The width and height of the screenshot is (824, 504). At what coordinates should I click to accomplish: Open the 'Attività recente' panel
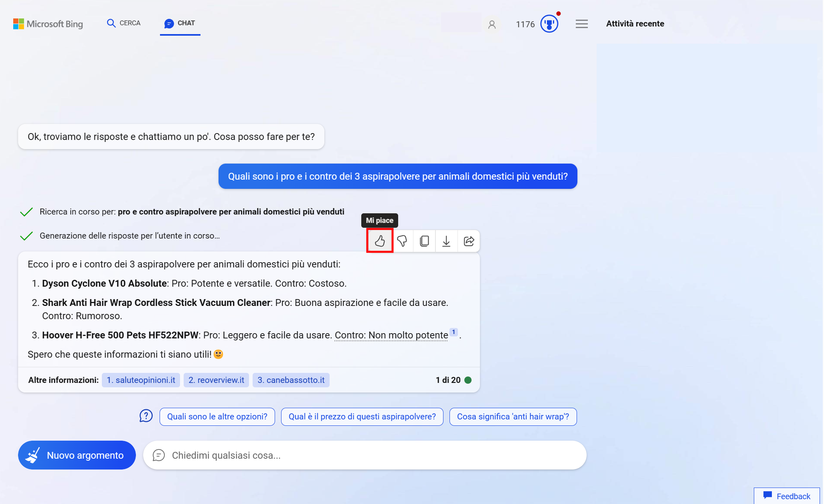[x=635, y=24]
